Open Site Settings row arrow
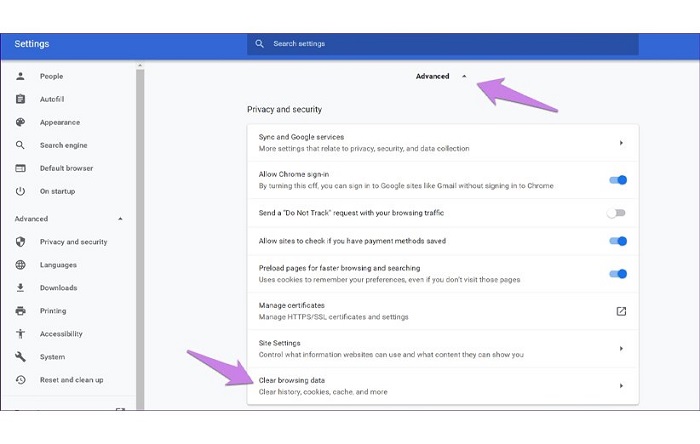This screenshot has height=444, width=700. tap(621, 349)
